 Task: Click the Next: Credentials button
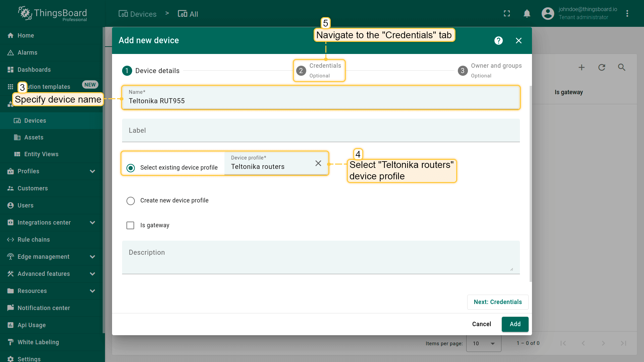point(497,302)
